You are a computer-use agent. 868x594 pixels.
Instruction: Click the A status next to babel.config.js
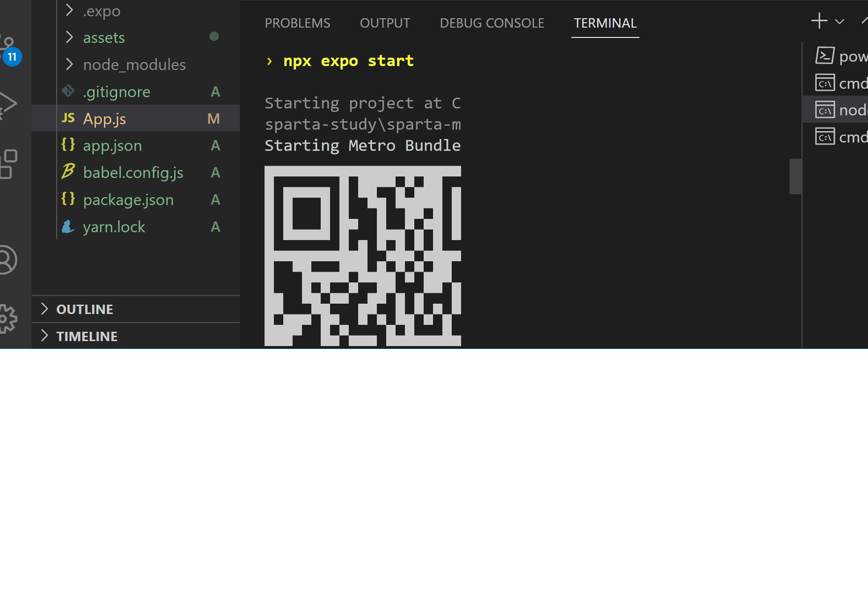215,173
